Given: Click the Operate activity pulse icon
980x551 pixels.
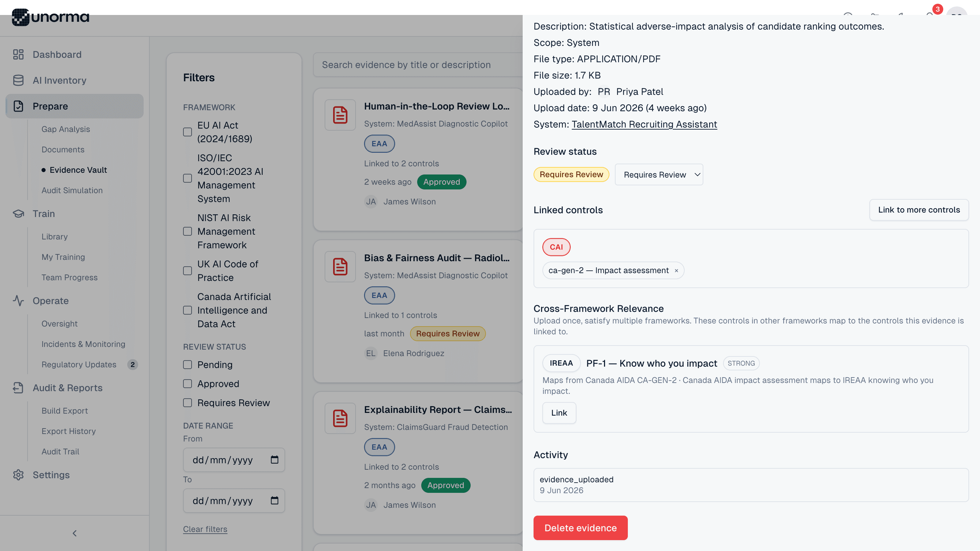Looking at the screenshot, I should point(18,301).
